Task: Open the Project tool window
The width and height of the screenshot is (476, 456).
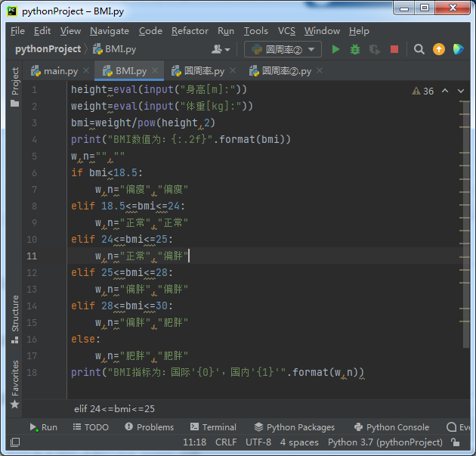Action: tap(15, 86)
